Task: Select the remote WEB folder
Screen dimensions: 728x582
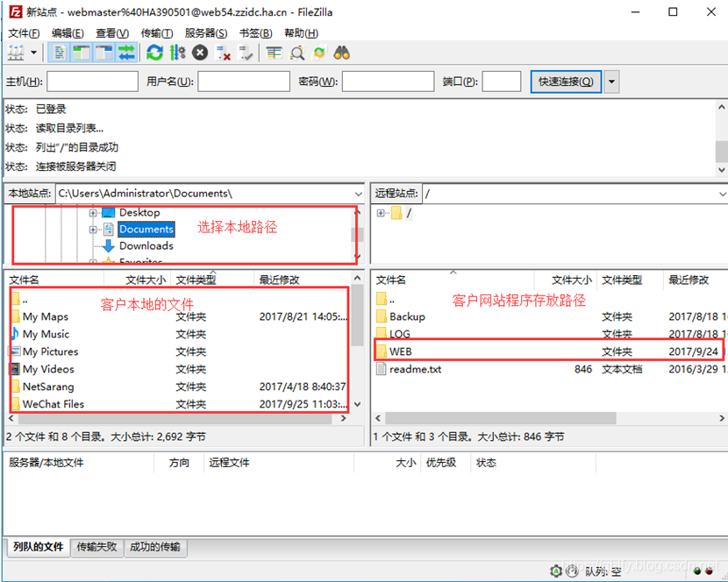Action: click(401, 351)
